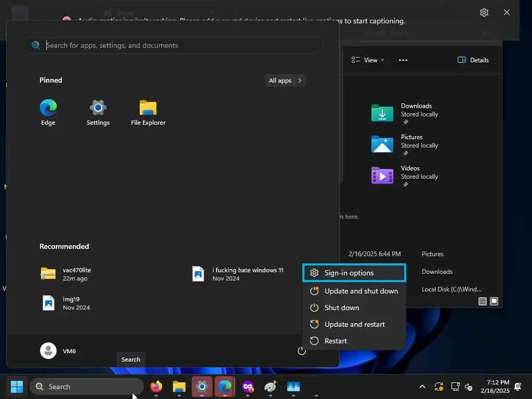Open live captions settings gear
This screenshot has width=532, height=399.
484,12
